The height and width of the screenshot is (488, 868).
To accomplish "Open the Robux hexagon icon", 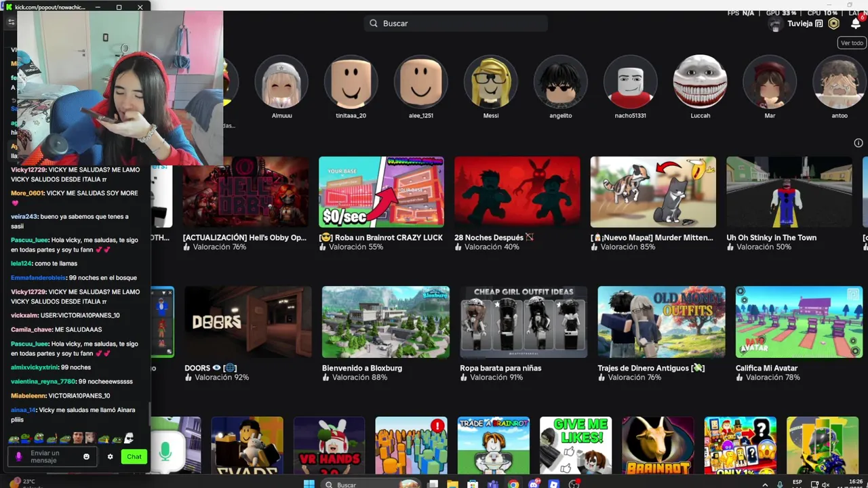I will [x=834, y=24].
